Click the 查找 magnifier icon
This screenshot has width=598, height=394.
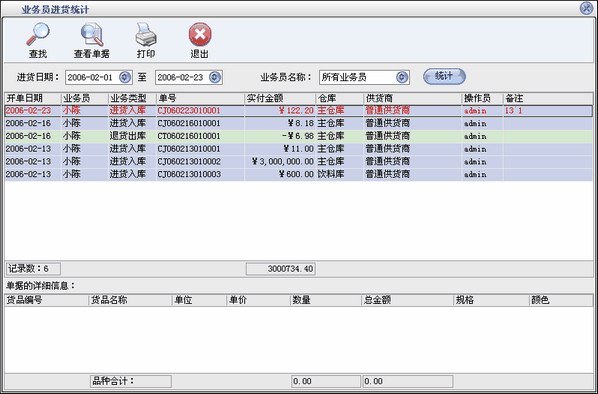point(38,34)
